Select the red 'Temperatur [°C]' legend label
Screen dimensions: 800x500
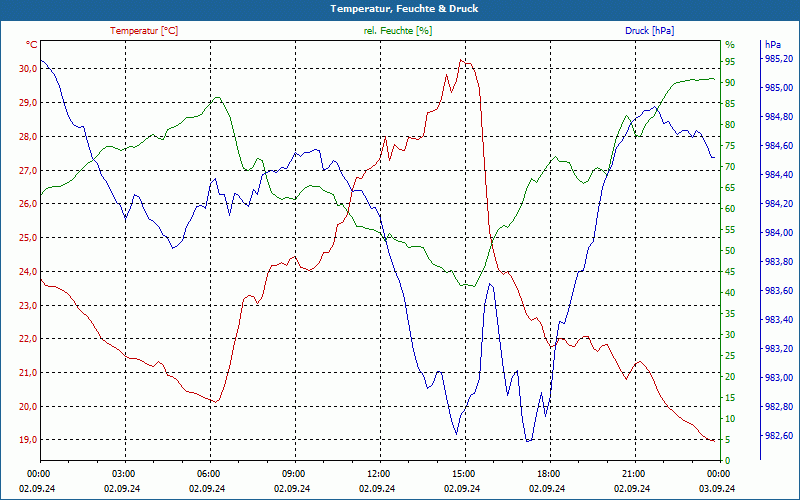(144, 31)
